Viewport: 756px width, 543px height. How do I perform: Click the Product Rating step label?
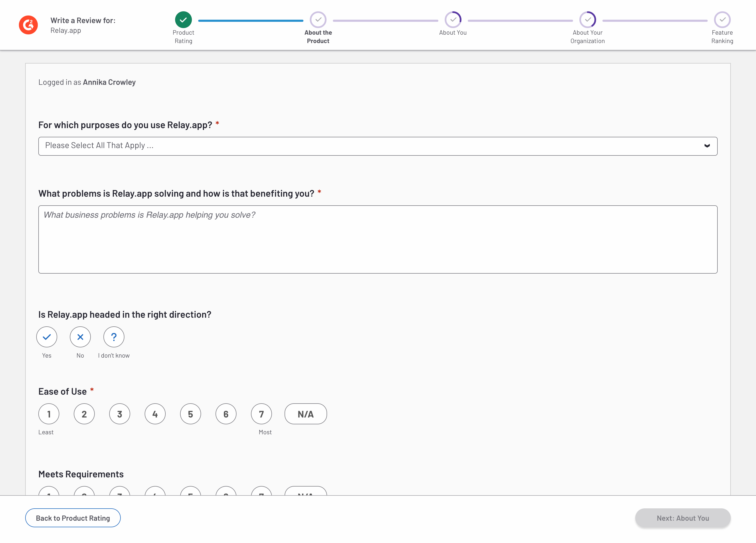[183, 37]
